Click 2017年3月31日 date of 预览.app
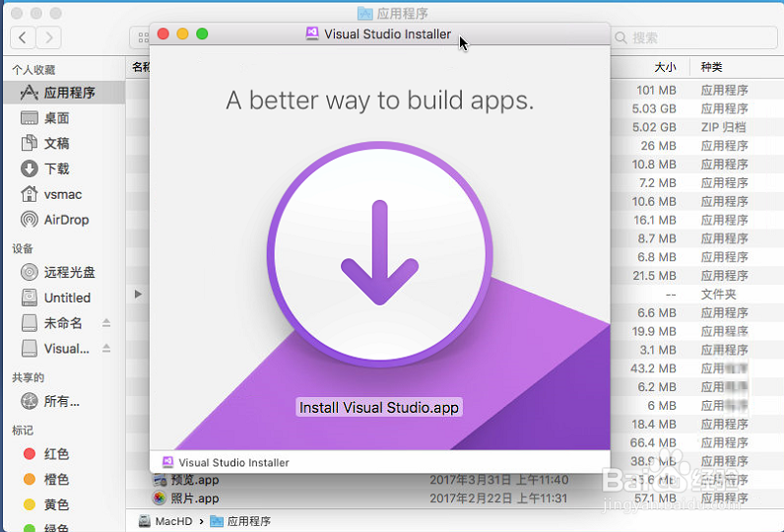Image resolution: width=784 pixels, height=532 pixels. click(x=499, y=480)
